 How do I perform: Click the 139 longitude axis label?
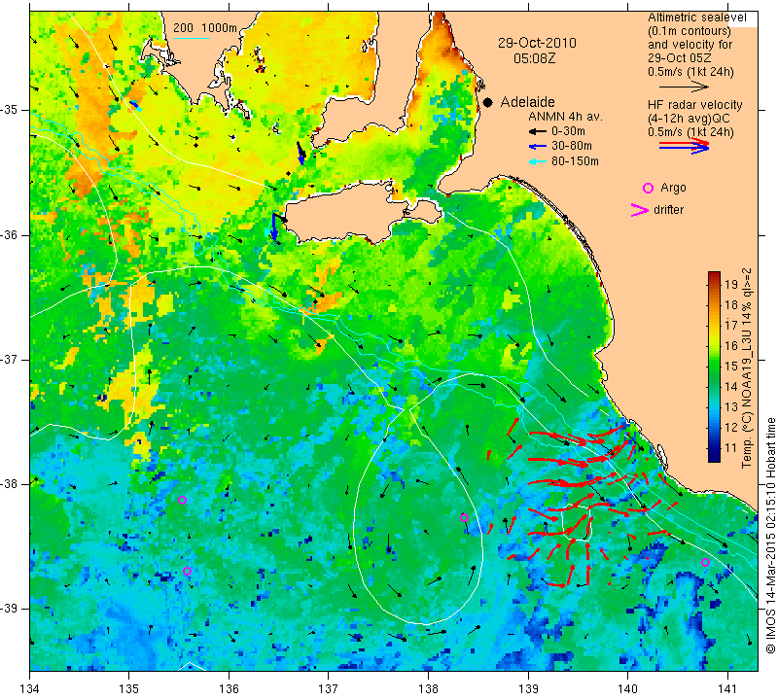(x=528, y=689)
